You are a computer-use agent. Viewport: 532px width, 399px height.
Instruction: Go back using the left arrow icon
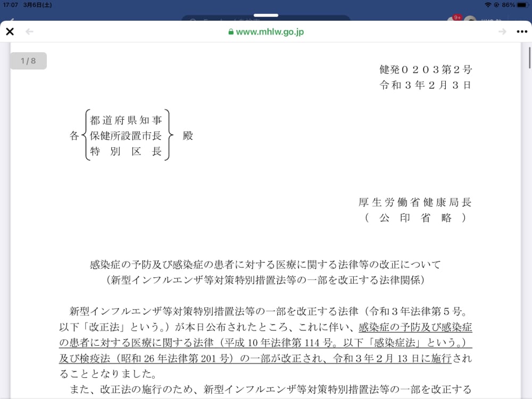[x=29, y=31]
